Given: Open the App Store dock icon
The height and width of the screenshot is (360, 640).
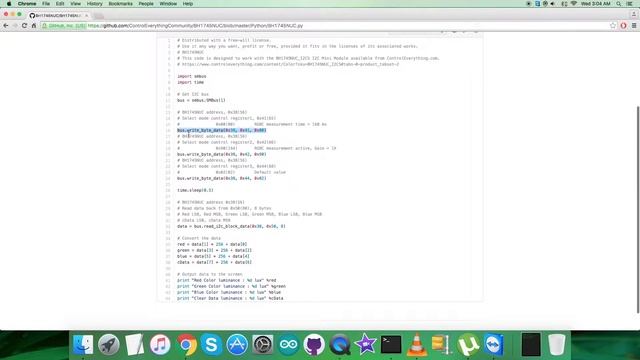Looking at the screenshot, I should click(x=237, y=344).
